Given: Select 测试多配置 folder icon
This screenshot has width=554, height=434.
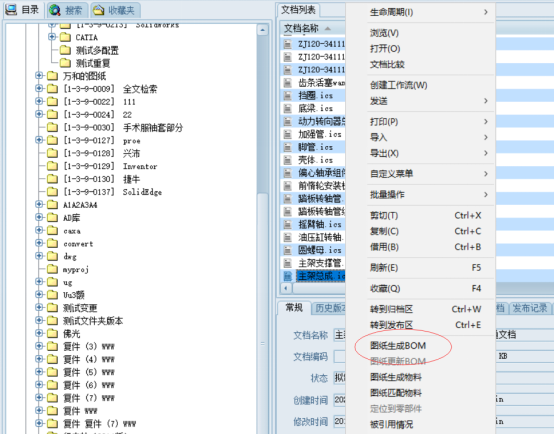Looking at the screenshot, I should point(65,50).
